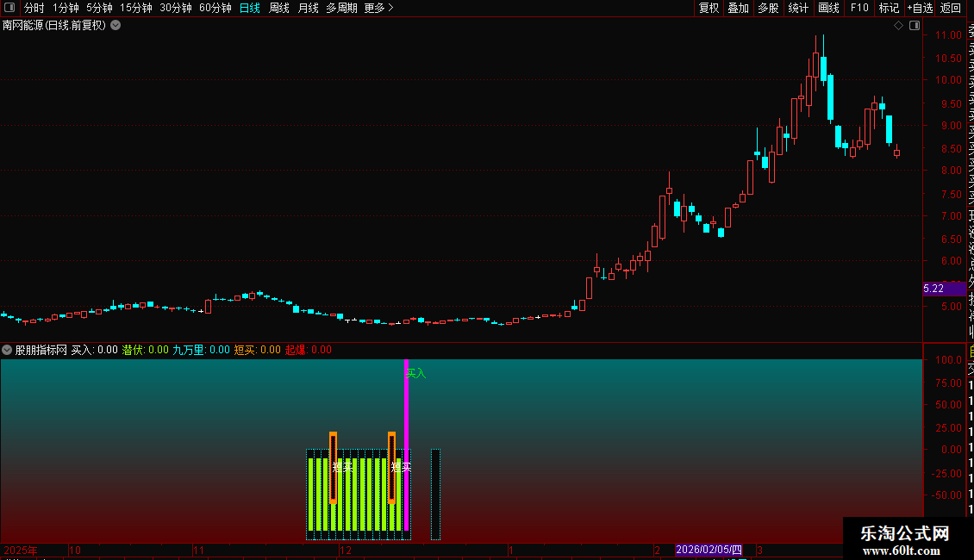Switch to 月线 monthly chart
Image resolution: width=974 pixels, height=560 pixels.
tap(308, 8)
